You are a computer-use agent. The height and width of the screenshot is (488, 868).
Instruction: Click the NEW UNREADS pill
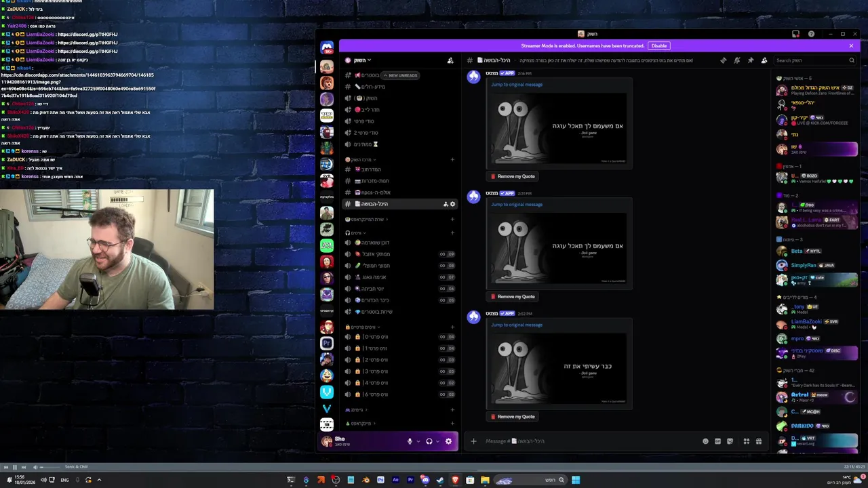click(400, 75)
